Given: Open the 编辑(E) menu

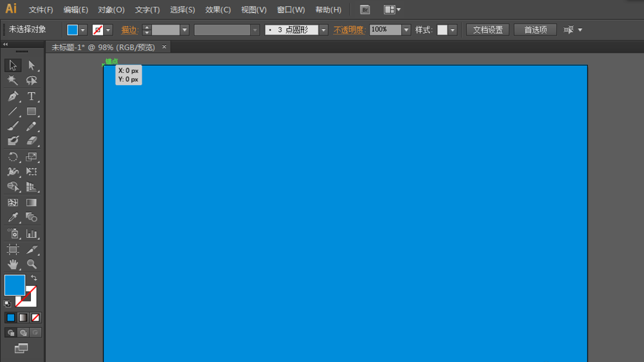Looking at the screenshot, I should pos(75,10).
